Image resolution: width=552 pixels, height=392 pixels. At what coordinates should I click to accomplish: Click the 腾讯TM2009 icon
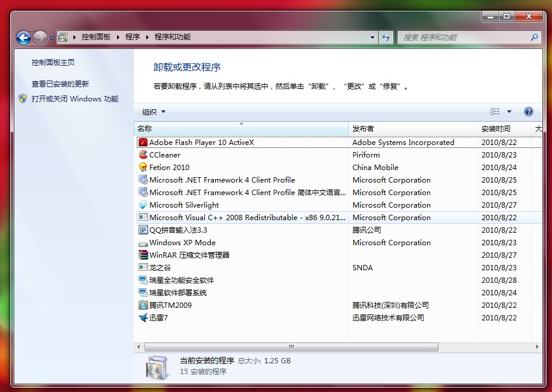point(143,305)
